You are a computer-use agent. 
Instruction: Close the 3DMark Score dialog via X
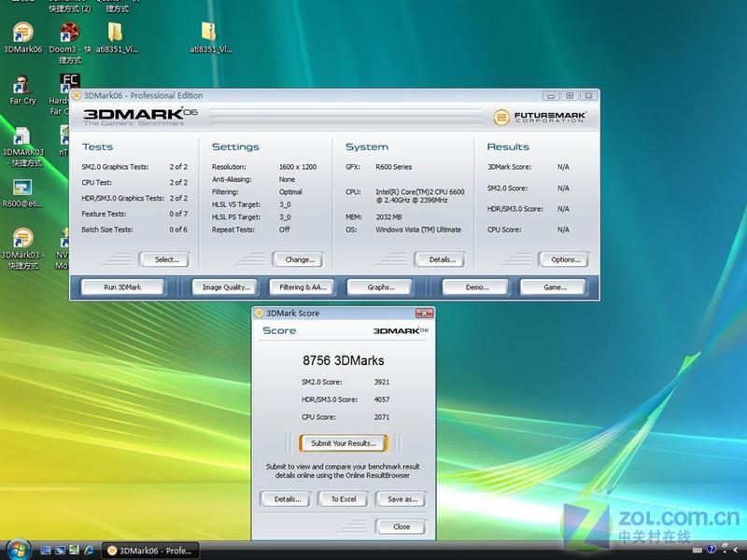pyautogui.click(x=424, y=313)
